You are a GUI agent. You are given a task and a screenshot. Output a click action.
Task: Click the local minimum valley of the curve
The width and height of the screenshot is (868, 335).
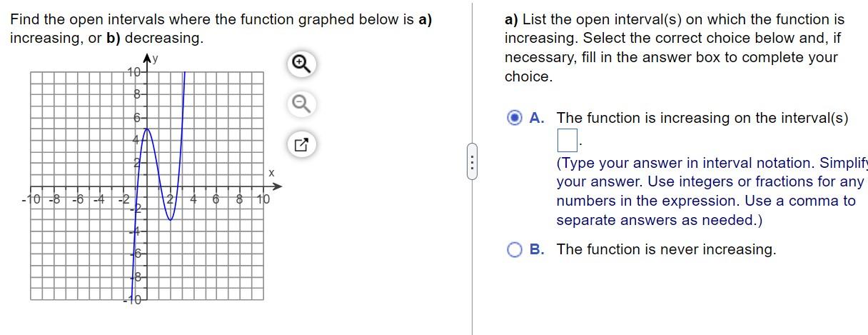171,219
